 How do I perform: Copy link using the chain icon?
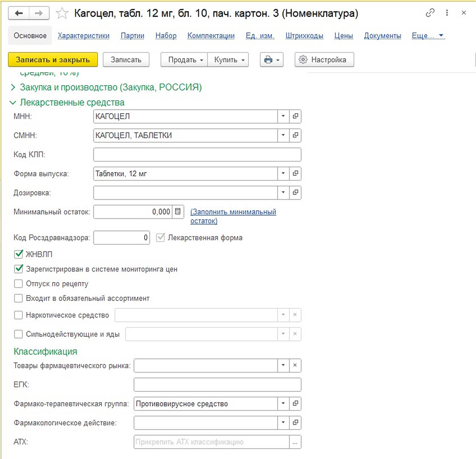pos(430,13)
